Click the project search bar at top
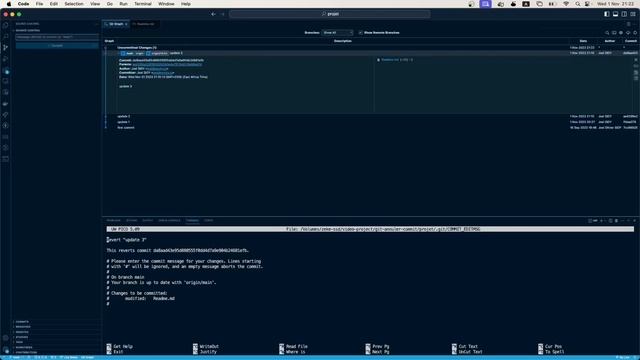The image size is (640, 360). pyautogui.click(x=330, y=14)
